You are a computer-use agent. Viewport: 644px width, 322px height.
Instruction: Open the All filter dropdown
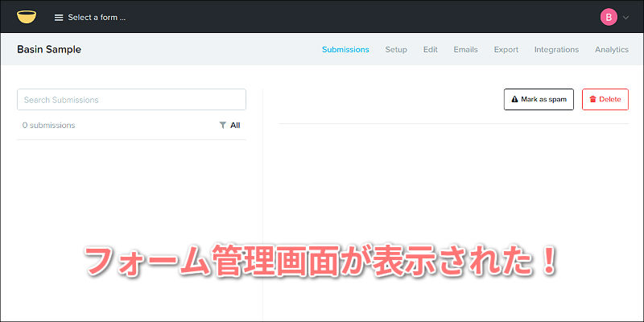[x=230, y=126]
